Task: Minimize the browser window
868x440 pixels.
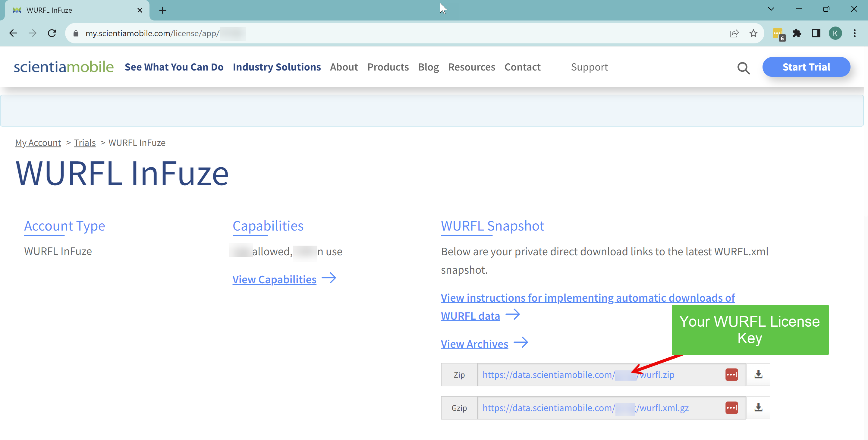Action: [799, 9]
